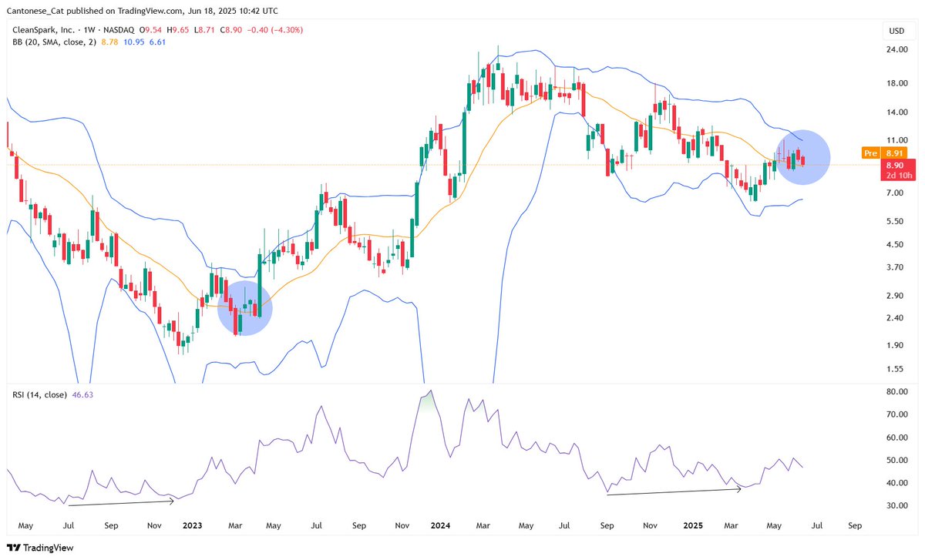Click the 1.90 price axis label

893,345
